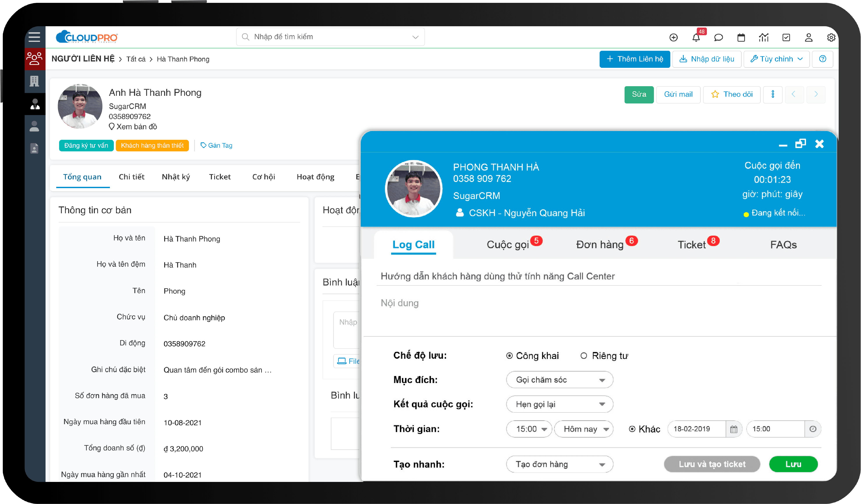
Task: Select the Công khai radio option
Action: (509, 356)
